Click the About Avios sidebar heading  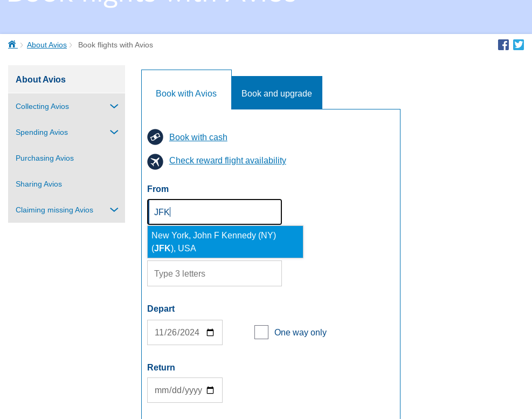click(x=41, y=79)
